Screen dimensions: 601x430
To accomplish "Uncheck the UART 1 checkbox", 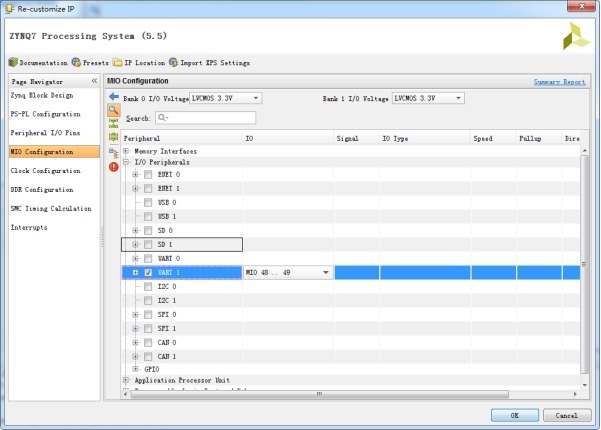I will pos(148,272).
